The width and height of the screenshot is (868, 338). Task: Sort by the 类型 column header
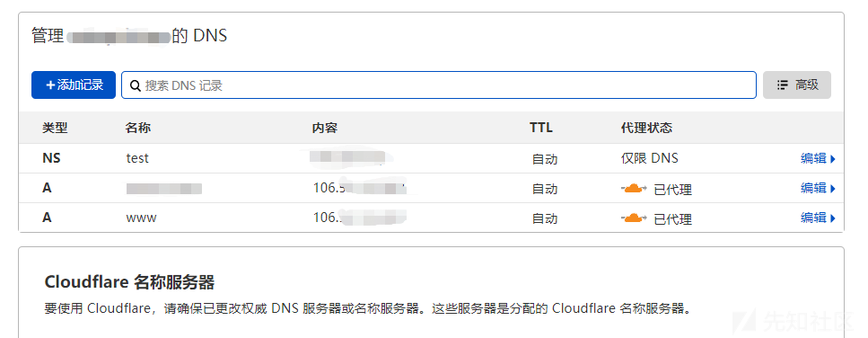click(x=55, y=128)
